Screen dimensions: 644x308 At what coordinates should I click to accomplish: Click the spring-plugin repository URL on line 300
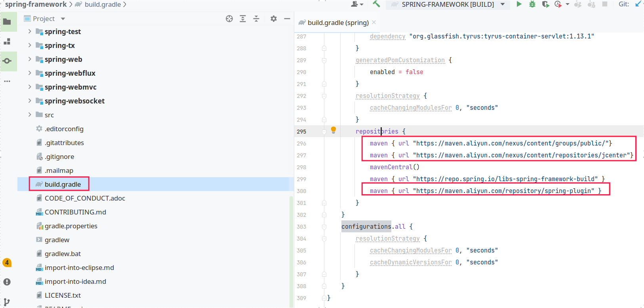(x=503, y=191)
